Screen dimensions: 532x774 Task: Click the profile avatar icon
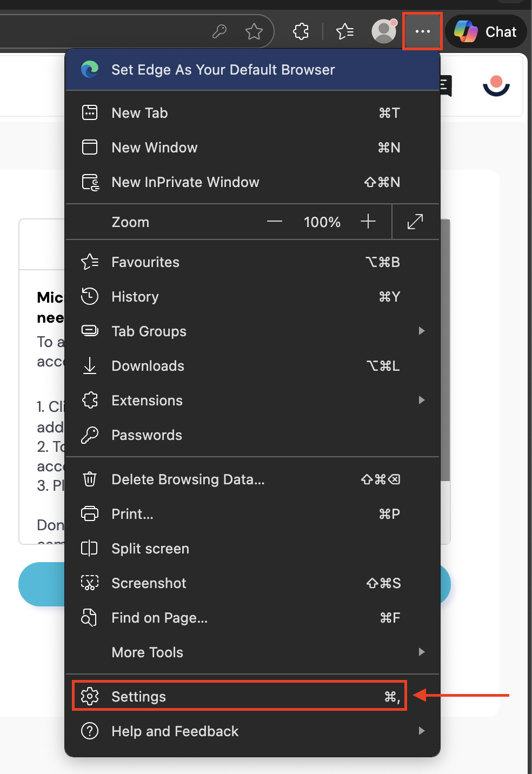pyautogui.click(x=384, y=31)
